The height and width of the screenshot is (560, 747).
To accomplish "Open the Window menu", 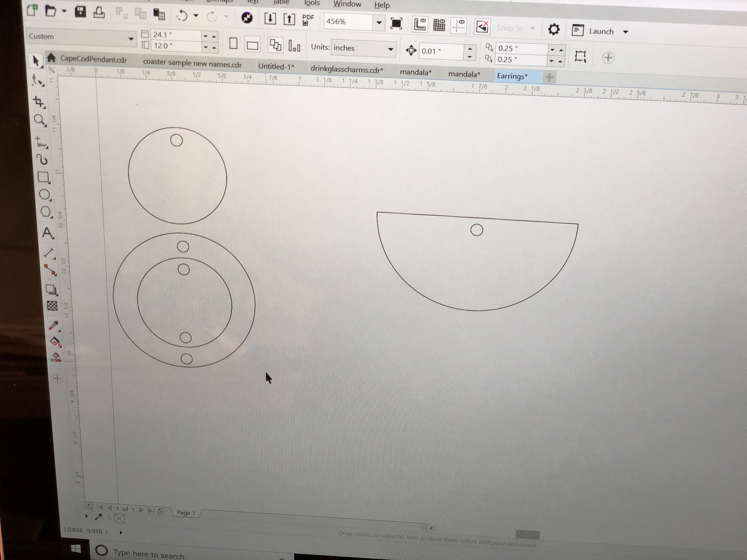I will coord(347,4).
